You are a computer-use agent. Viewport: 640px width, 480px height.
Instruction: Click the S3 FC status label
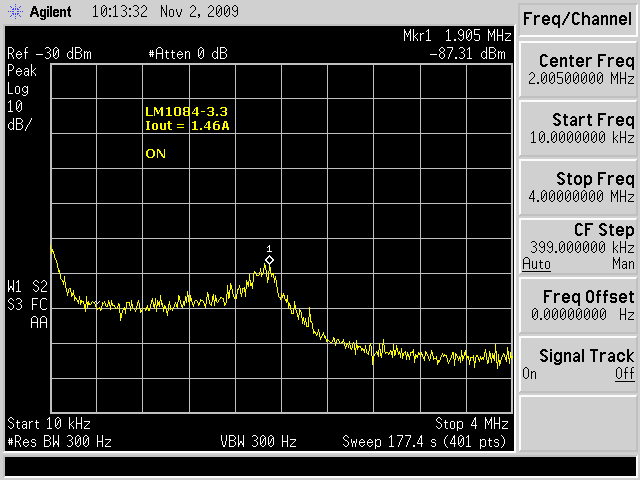(x=28, y=304)
